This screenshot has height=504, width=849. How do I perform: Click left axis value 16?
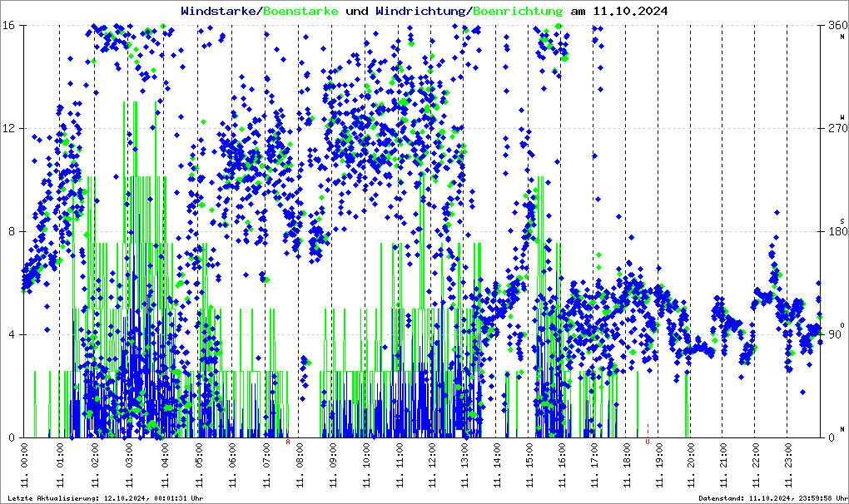point(7,26)
